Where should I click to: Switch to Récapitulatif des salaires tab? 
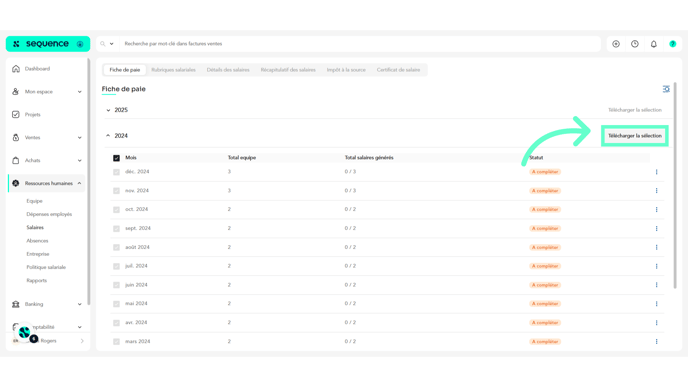[x=288, y=70]
